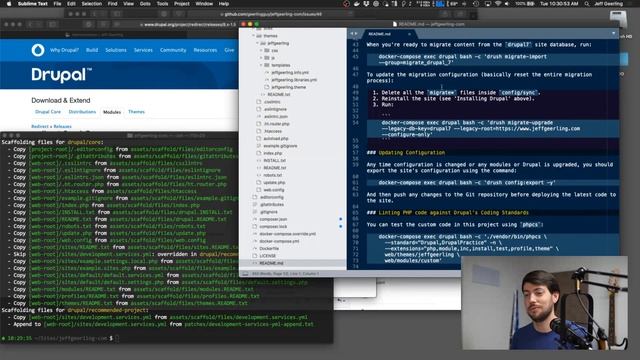The width and height of the screenshot is (640, 360).
Task: Open autoload.php in the sidebar
Action: click(x=276, y=139)
